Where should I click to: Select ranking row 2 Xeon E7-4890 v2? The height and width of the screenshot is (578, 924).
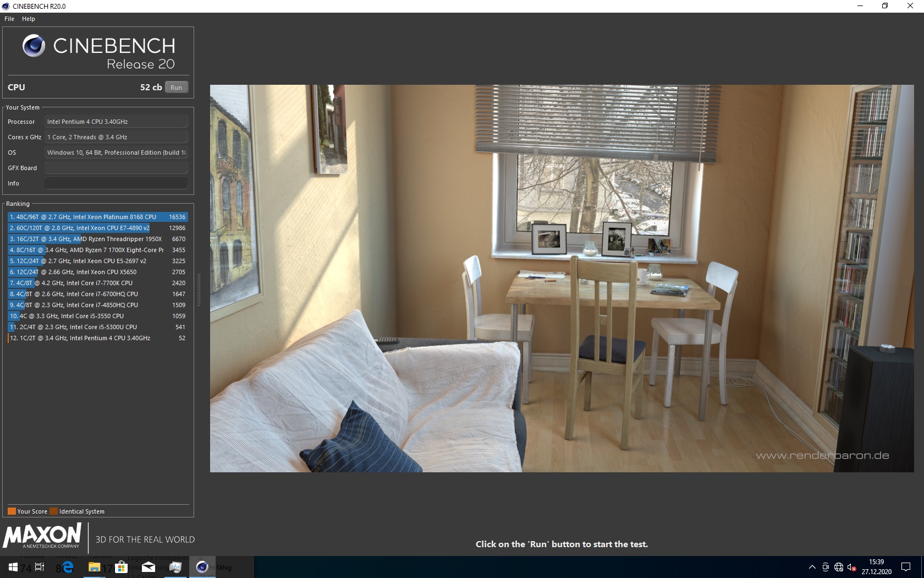(x=98, y=228)
